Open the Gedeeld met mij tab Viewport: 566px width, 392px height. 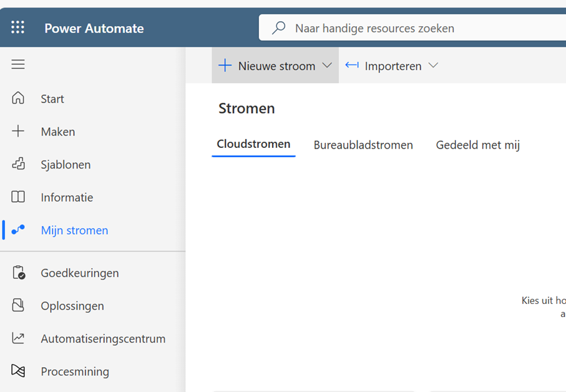[x=478, y=145]
